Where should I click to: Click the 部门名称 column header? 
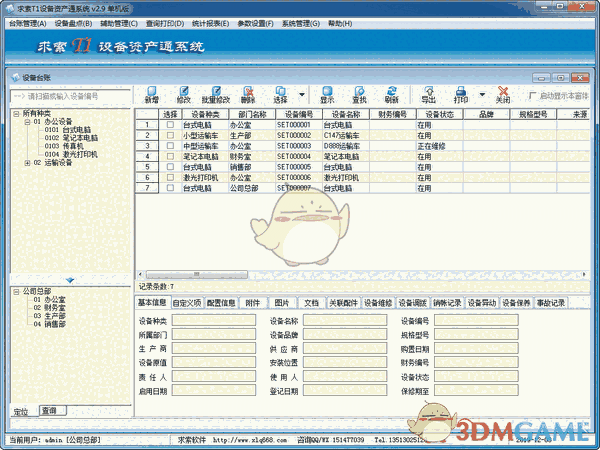[252, 114]
